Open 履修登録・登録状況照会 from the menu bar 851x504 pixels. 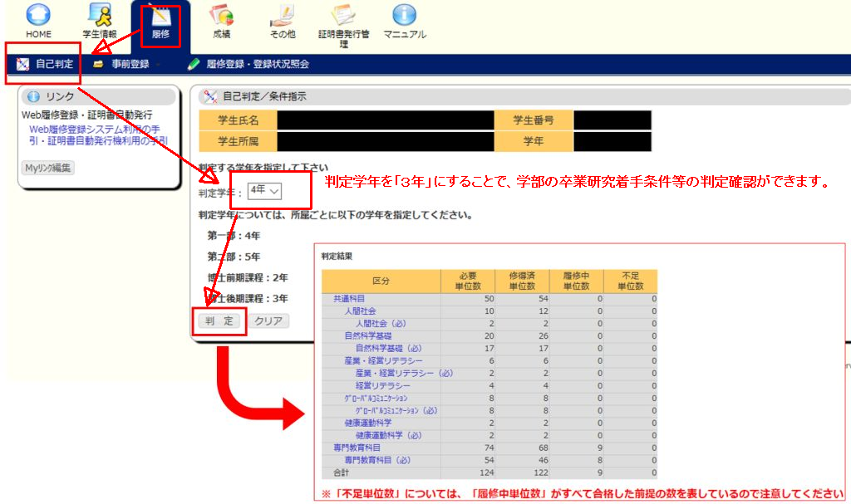point(258,64)
